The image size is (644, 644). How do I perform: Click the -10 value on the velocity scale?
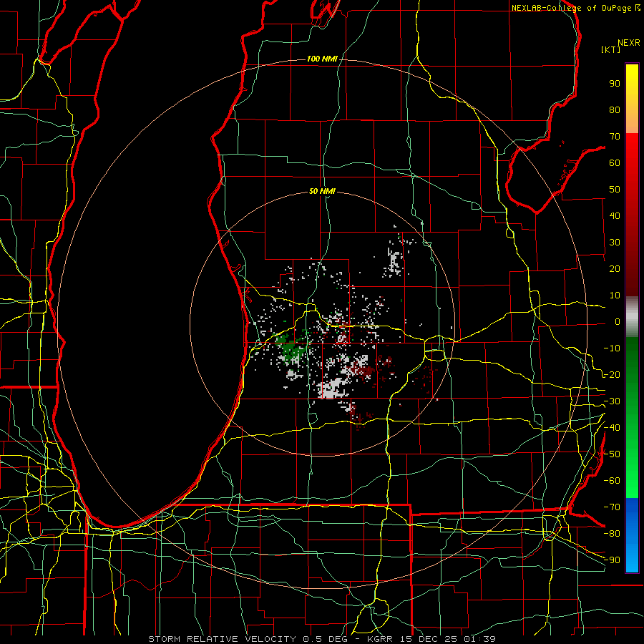click(612, 348)
